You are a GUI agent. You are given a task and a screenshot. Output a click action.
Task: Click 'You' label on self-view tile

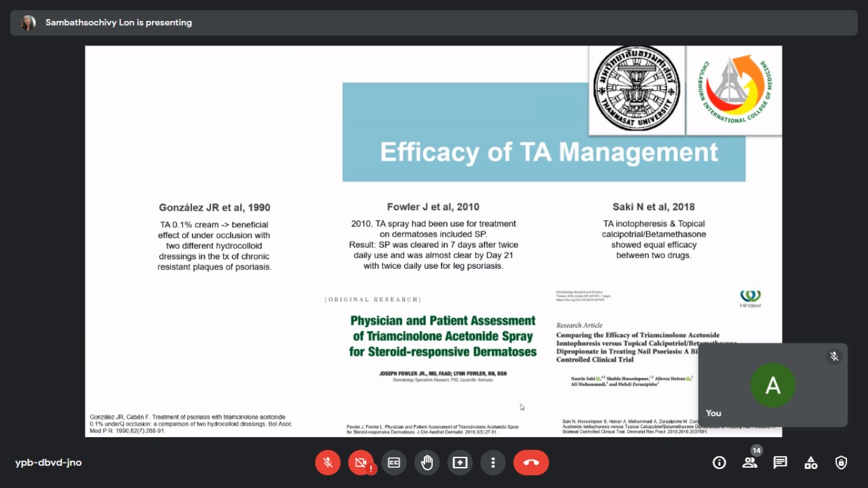tap(713, 413)
